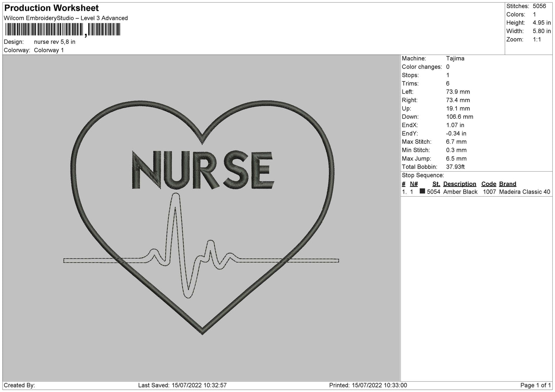
Task: Click the EndX value 1.07 in
Action: click(x=455, y=126)
